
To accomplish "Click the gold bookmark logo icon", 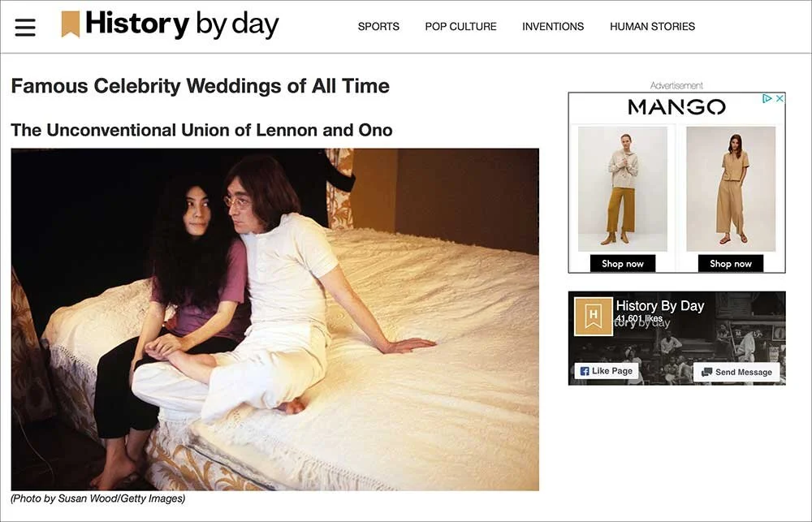I will (x=71, y=24).
